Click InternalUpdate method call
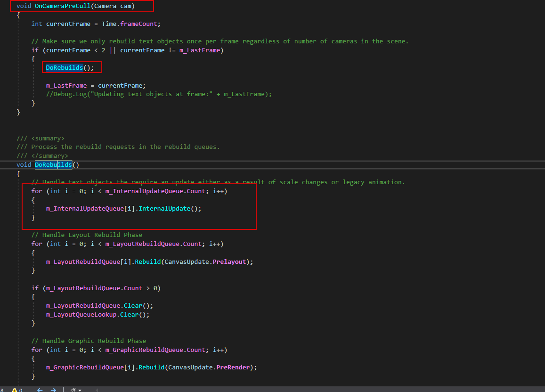This screenshot has height=392, width=545. click(164, 209)
